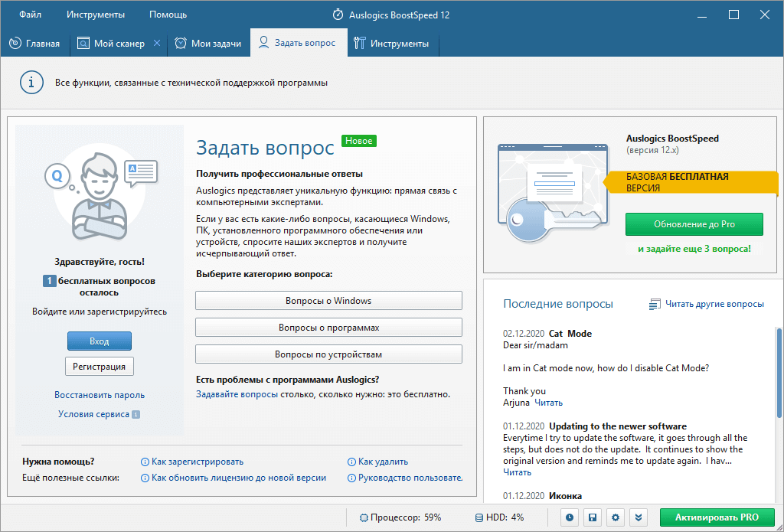Click the HDD disk icon in status bar
The image size is (784, 532).
[x=479, y=517]
